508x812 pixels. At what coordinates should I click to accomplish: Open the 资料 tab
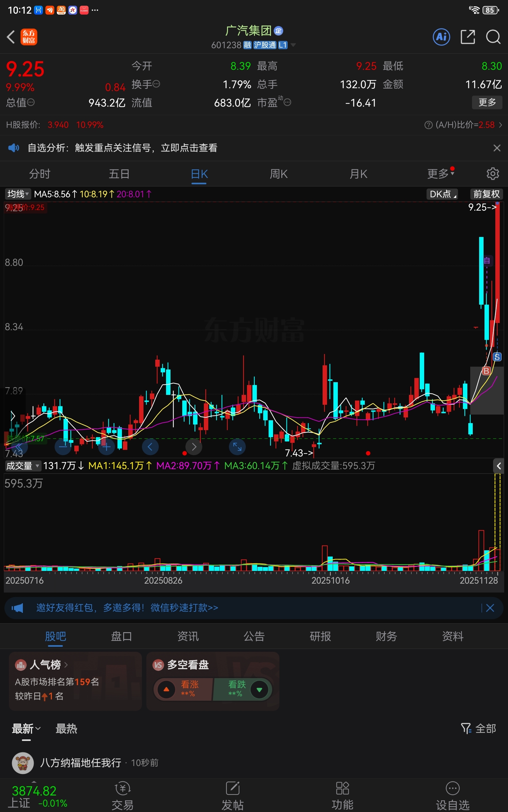(452, 636)
